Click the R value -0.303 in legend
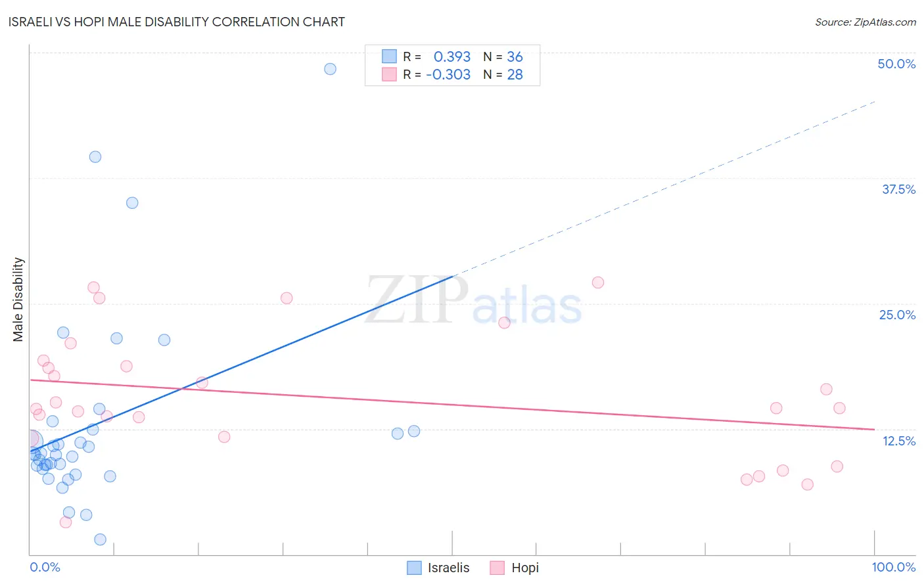Image resolution: width=924 pixels, height=586 pixels. click(448, 74)
